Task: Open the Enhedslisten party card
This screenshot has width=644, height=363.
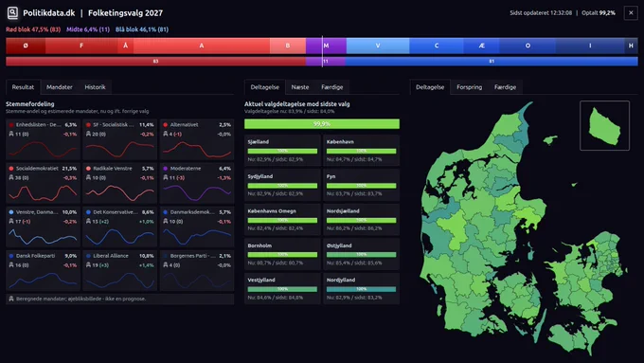Action: (44, 139)
